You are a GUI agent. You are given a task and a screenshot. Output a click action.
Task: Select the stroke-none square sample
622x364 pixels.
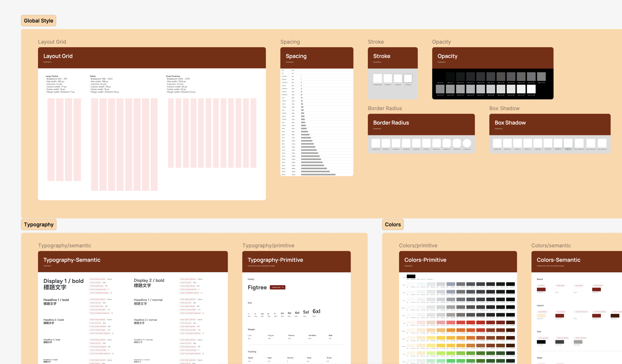pyautogui.click(x=377, y=78)
